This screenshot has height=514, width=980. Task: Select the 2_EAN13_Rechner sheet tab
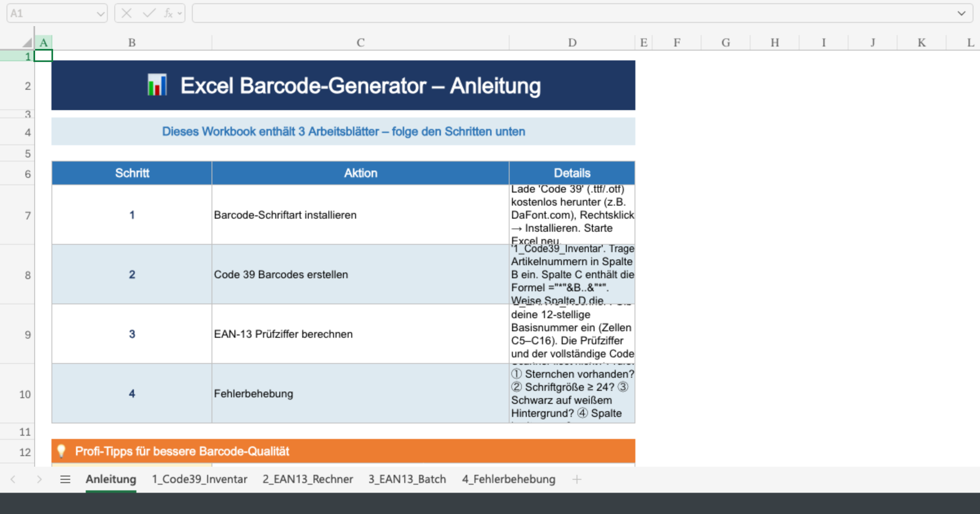[x=308, y=479]
